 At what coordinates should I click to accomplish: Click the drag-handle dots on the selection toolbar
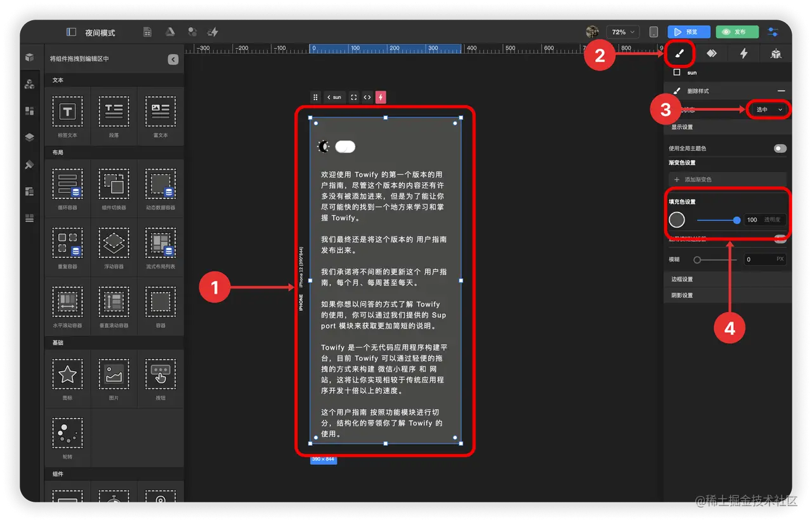pyautogui.click(x=315, y=97)
